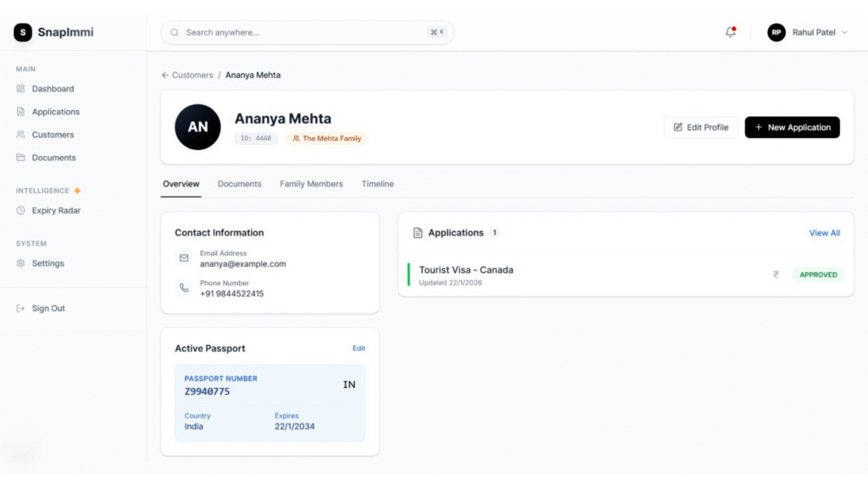Click the rupee payment icon
This screenshot has height=488, width=868.
tap(776, 274)
